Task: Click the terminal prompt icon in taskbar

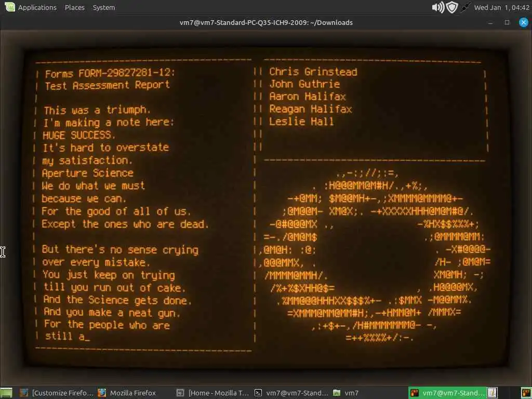Action: point(258,393)
